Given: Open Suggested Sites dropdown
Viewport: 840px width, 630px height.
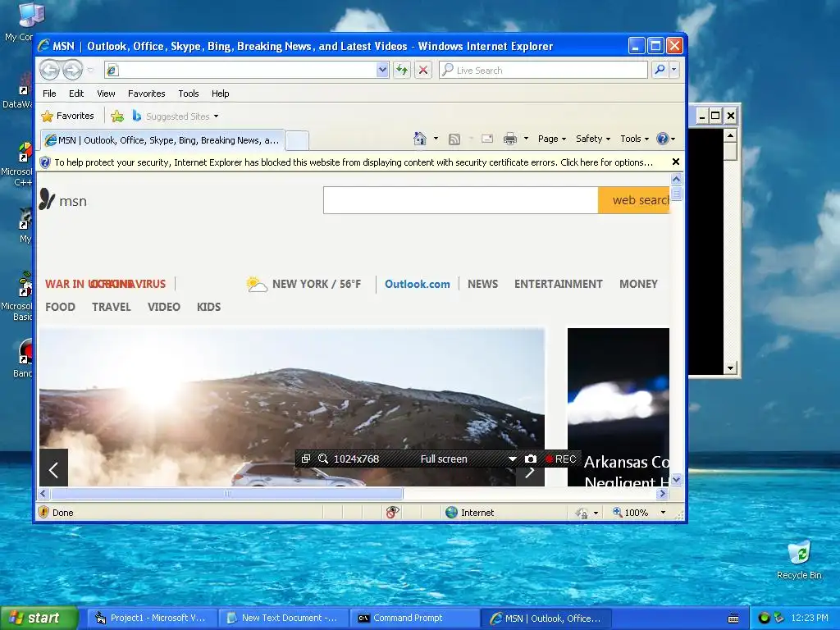Looking at the screenshot, I should [176, 116].
